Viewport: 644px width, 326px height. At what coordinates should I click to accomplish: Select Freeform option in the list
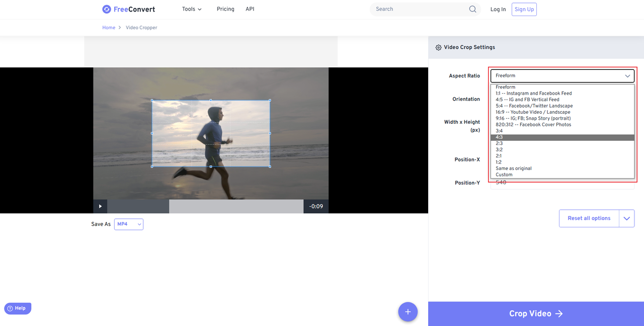coord(562,87)
